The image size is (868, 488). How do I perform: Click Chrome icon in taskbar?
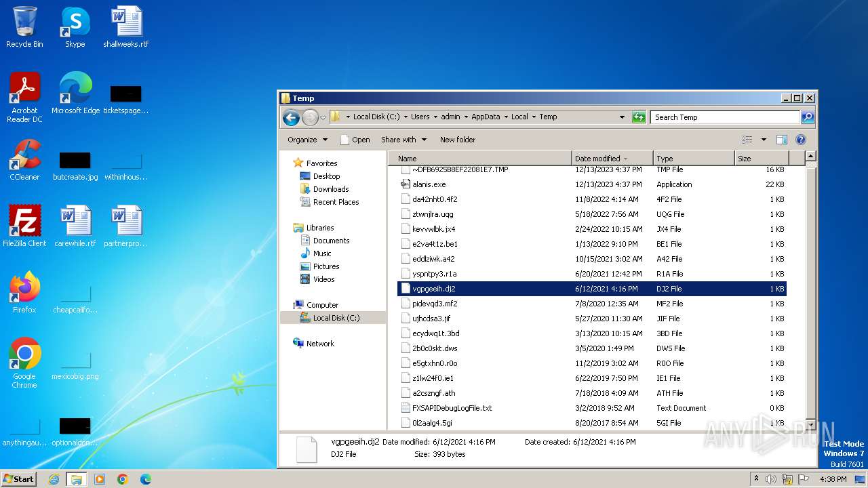tap(123, 479)
